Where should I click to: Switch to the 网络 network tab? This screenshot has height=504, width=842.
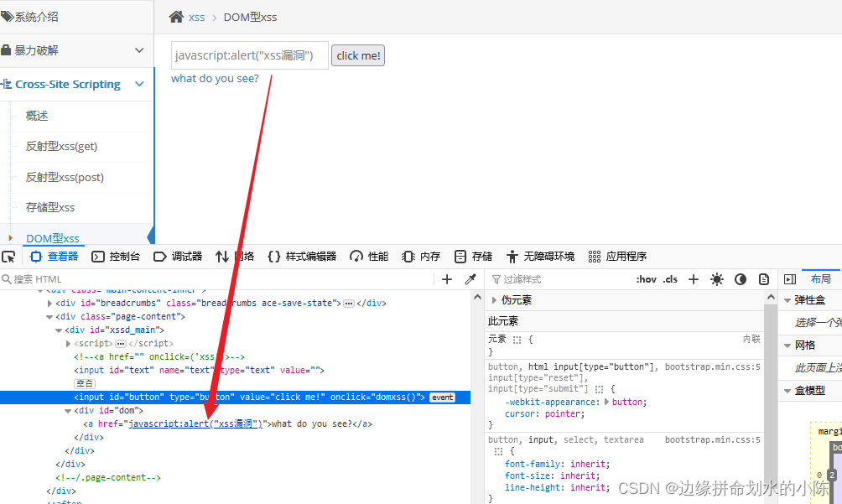point(235,257)
